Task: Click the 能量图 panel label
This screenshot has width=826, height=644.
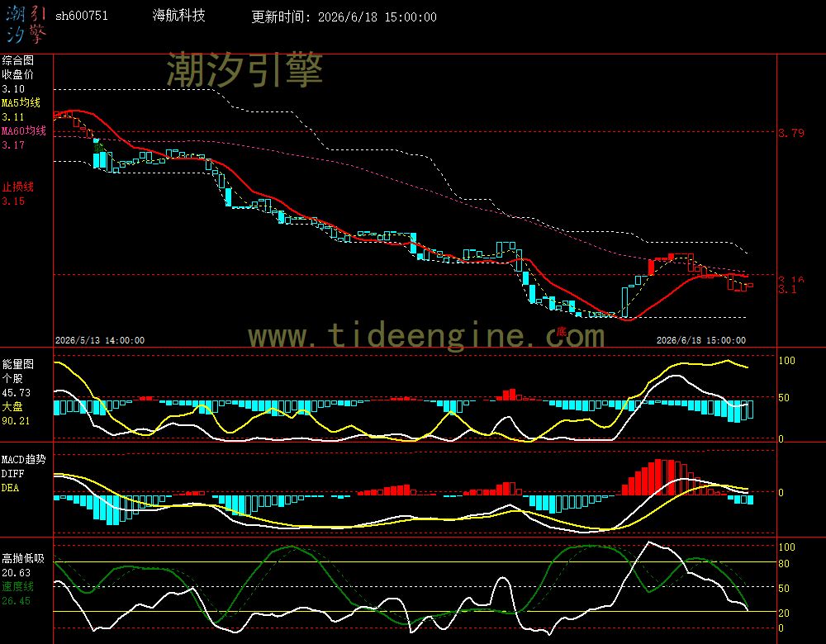Action: (x=17, y=364)
